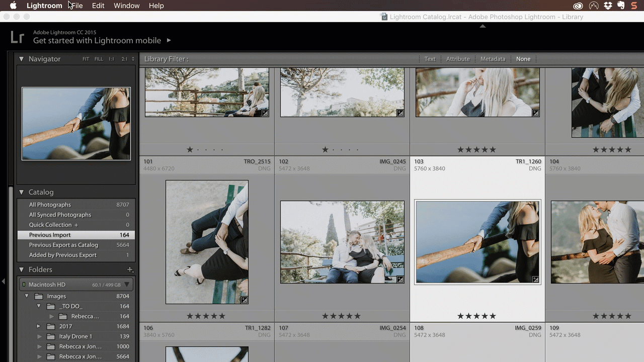Set Library Filter to None
This screenshot has width=644, height=362.
point(523,59)
